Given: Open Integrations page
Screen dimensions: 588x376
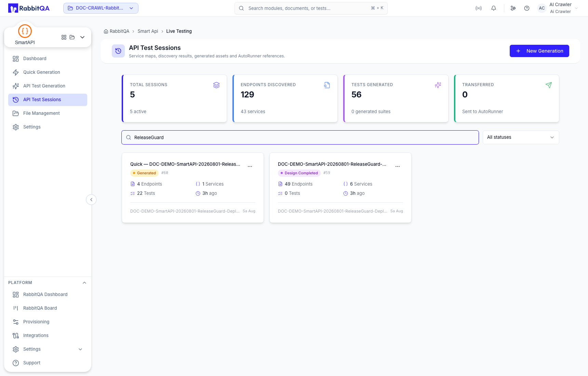Looking at the screenshot, I should [x=48, y=336].
